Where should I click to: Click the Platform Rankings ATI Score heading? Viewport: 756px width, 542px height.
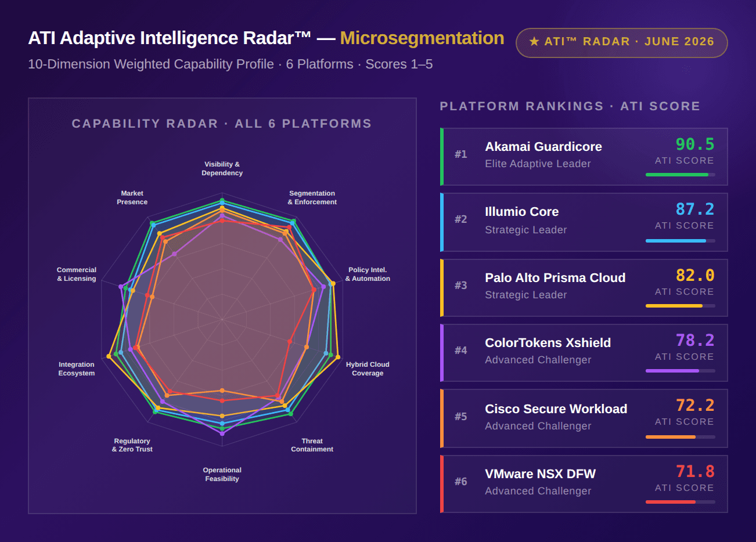(570, 106)
